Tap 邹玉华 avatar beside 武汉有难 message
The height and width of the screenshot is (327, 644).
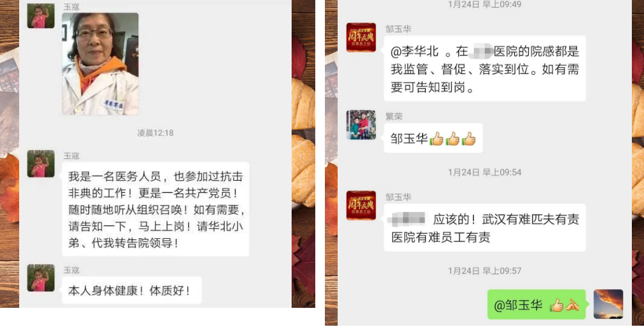(x=361, y=206)
